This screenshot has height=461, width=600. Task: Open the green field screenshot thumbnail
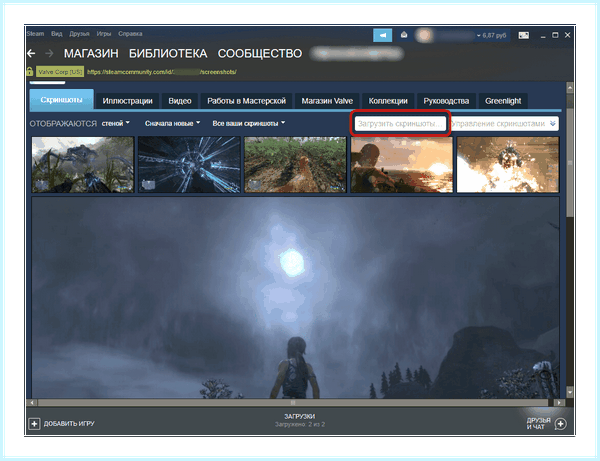point(295,165)
